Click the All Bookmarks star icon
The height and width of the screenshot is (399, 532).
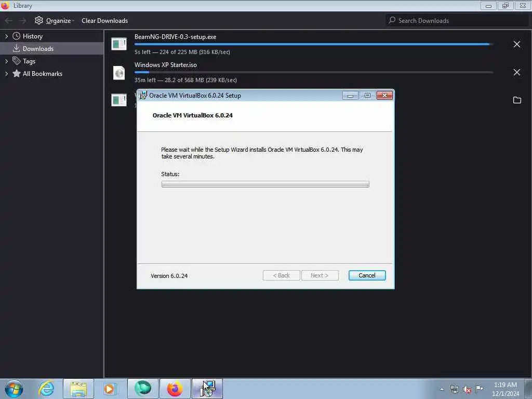(x=16, y=73)
